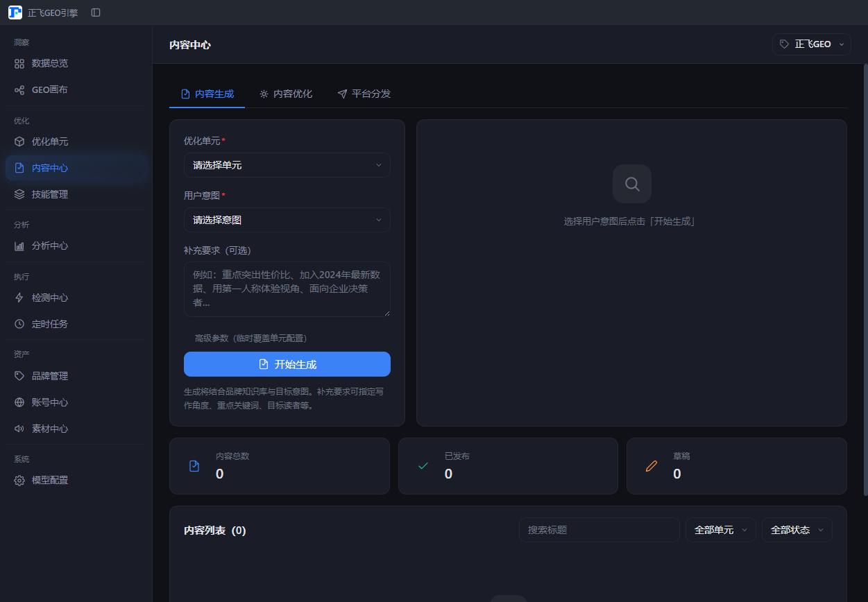Open 品牌管理 in sidebar
Screen dimensions: 868x602
[76, 376]
